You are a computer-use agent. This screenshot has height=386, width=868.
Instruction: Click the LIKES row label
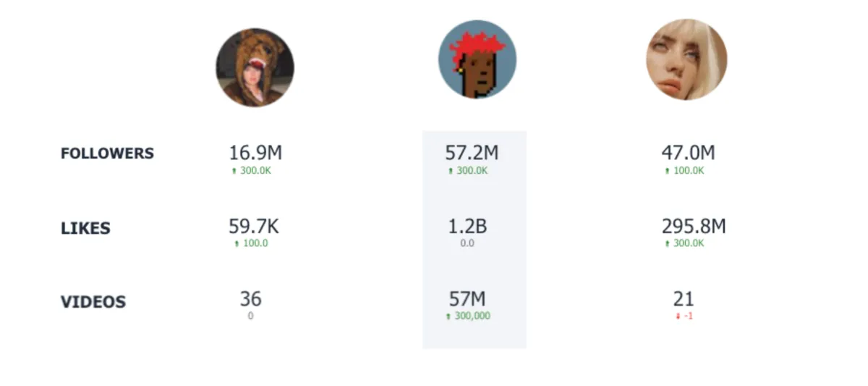tap(85, 229)
